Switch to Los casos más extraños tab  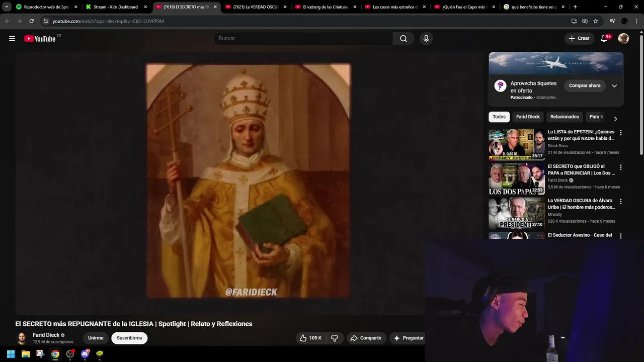(395, 7)
